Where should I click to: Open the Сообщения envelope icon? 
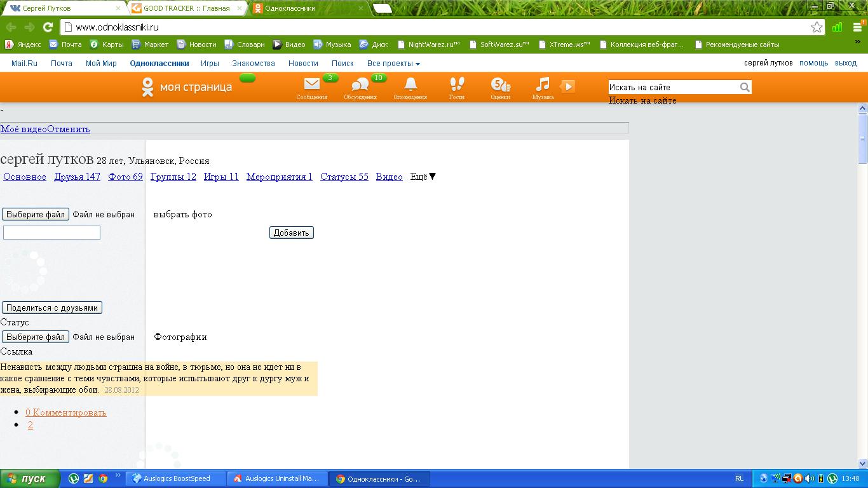point(311,85)
